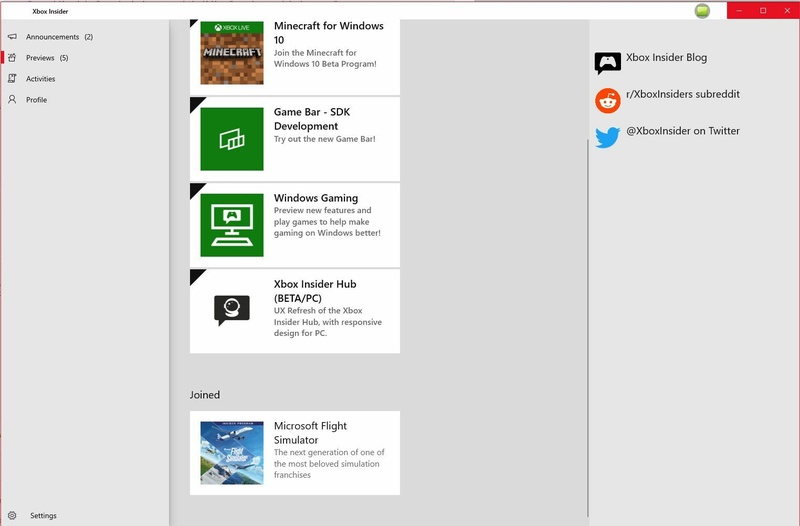Click the Activities scroll icon
Screen dimensions: 800x526
[x=12, y=79]
